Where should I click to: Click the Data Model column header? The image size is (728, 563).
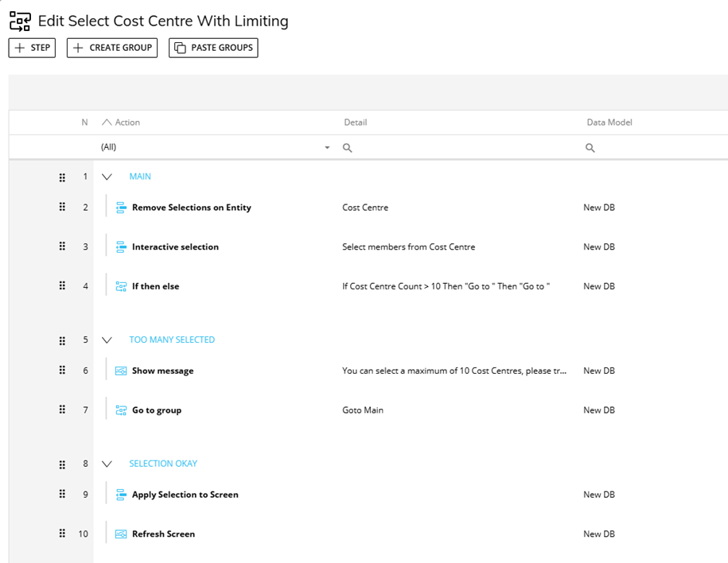(609, 122)
